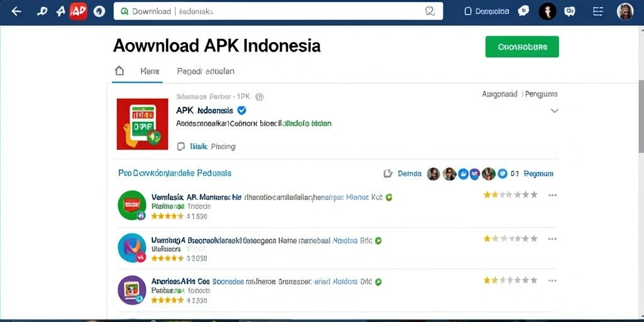644x322 pixels.
Task: Click the round compass icon in the header
Action: tap(99, 11)
